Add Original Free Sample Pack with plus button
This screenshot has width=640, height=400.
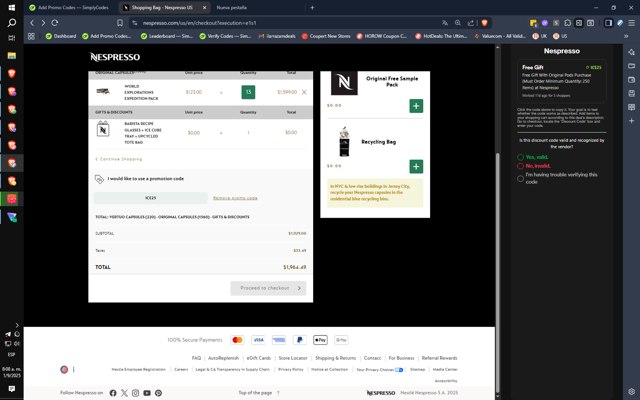[x=416, y=106]
